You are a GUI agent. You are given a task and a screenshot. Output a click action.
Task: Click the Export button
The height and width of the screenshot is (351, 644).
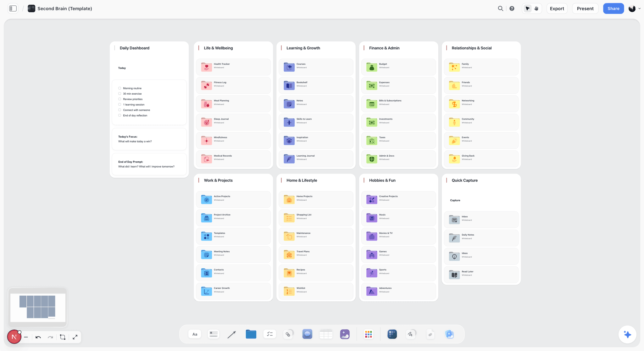point(557,8)
